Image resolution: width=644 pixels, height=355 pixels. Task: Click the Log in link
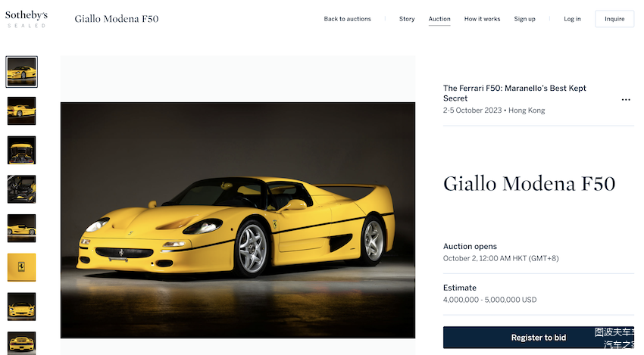[x=572, y=19]
